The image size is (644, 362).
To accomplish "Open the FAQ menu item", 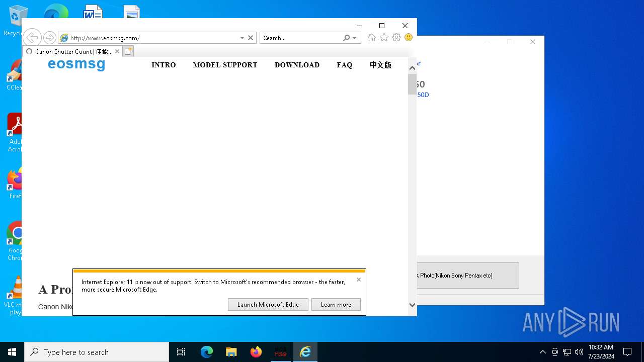I will tap(345, 65).
